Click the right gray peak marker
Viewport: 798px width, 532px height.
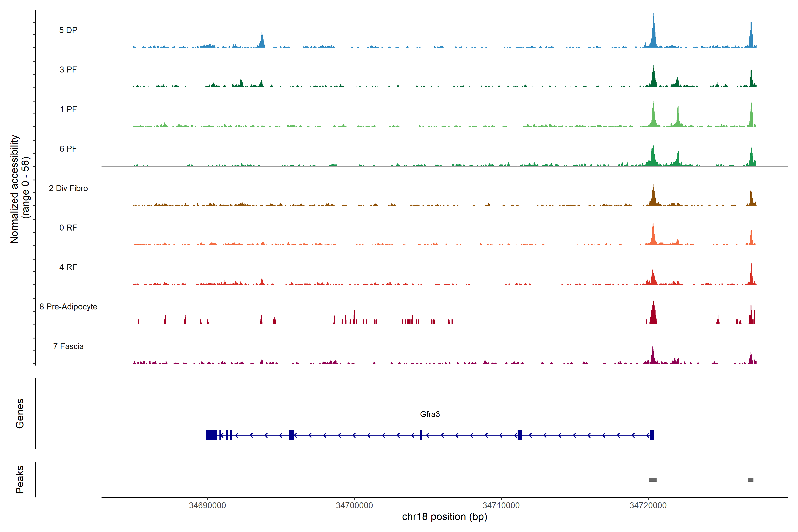[x=751, y=480]
